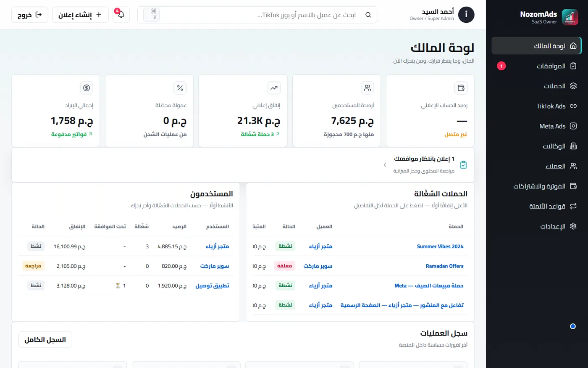Open the Ramadan Offers campaign
The image size is (588, 368).
point(445,266)
